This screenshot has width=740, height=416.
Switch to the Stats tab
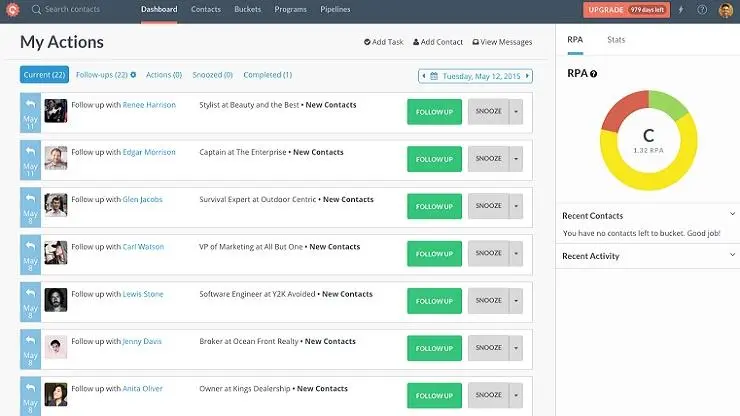pos(616,40)
